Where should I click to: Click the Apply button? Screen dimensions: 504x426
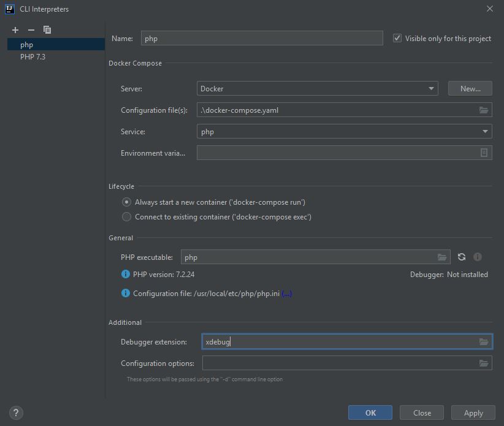(473, 413)
